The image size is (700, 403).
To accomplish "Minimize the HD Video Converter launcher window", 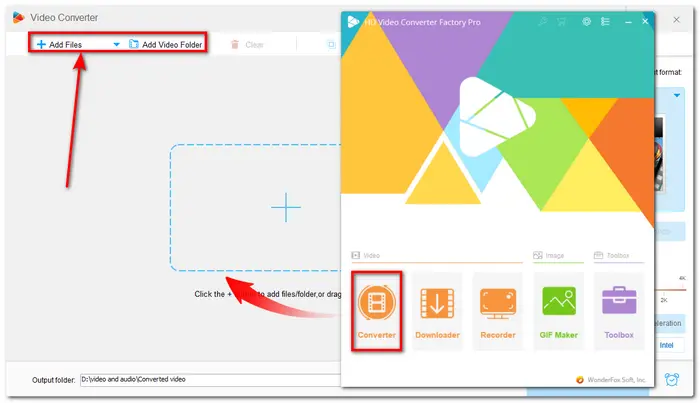I will (x=628, y=22).
